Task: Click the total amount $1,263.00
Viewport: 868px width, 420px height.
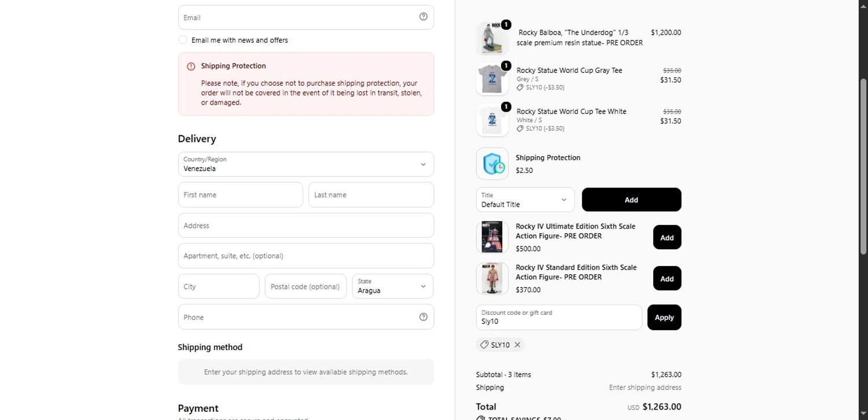Action: point(662,407)
